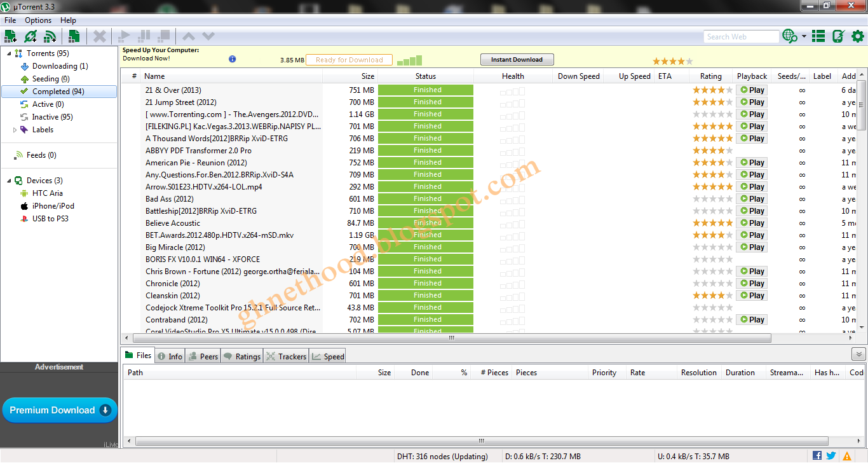Sort torrent list by Status column
Viewport: 868px width, 463px height.
click(x=426, y=76)
